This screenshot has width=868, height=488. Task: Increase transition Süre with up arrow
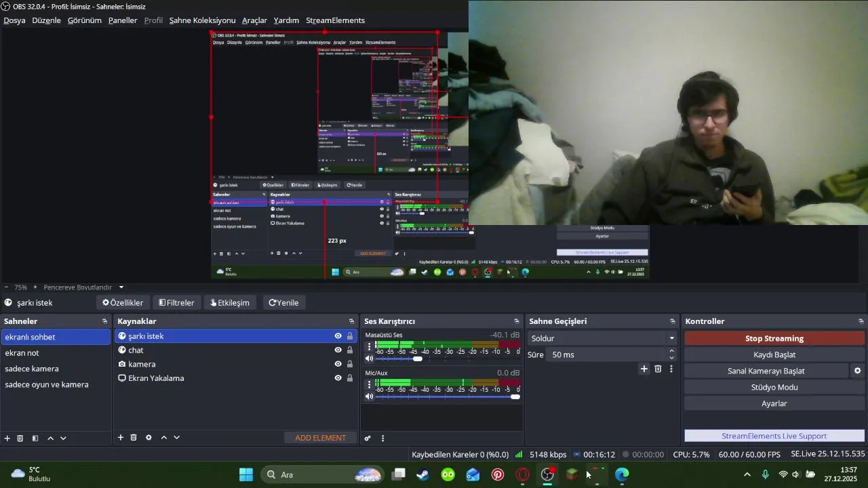672,351
